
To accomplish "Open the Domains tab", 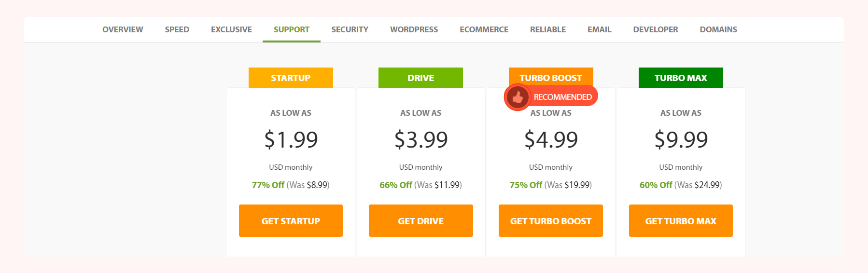I will 718,29.
